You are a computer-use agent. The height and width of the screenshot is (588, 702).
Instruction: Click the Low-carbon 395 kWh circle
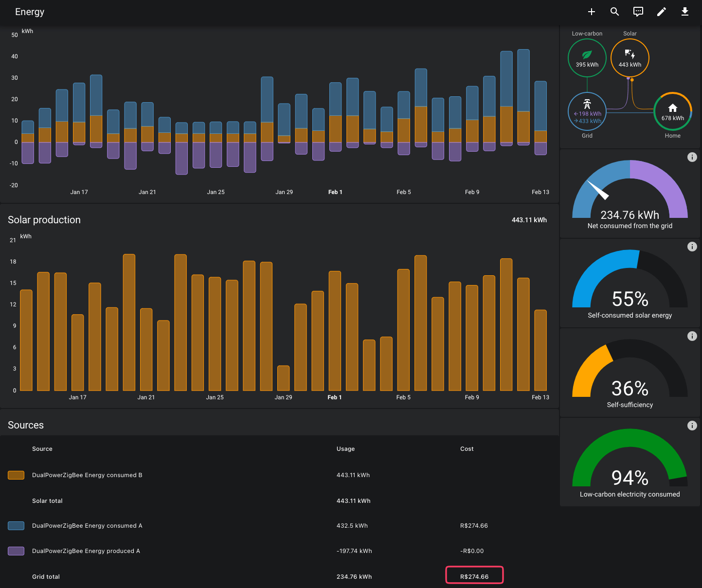pos(587,58)
